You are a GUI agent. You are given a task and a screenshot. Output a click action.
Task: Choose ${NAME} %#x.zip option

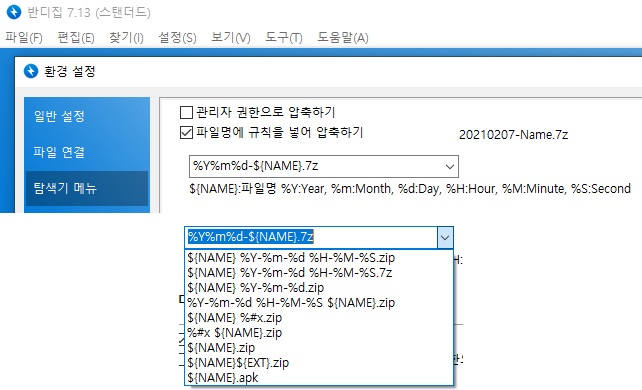tap(319, 318)
